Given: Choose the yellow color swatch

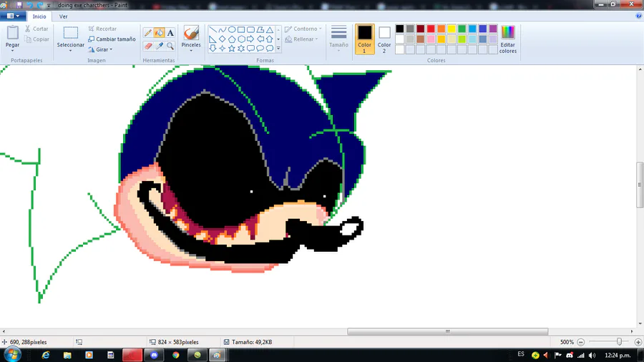Looking at the screenshot, I should tap(452, 29).
